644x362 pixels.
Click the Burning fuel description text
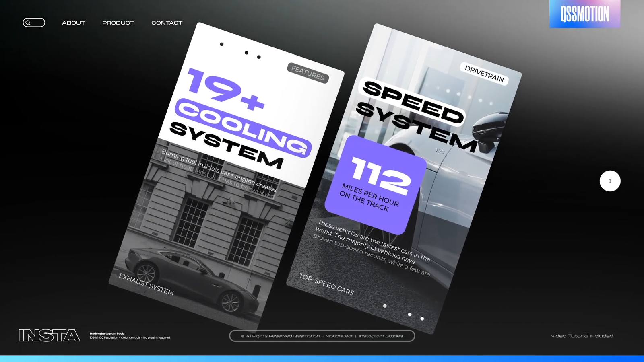tap(219, 173)
